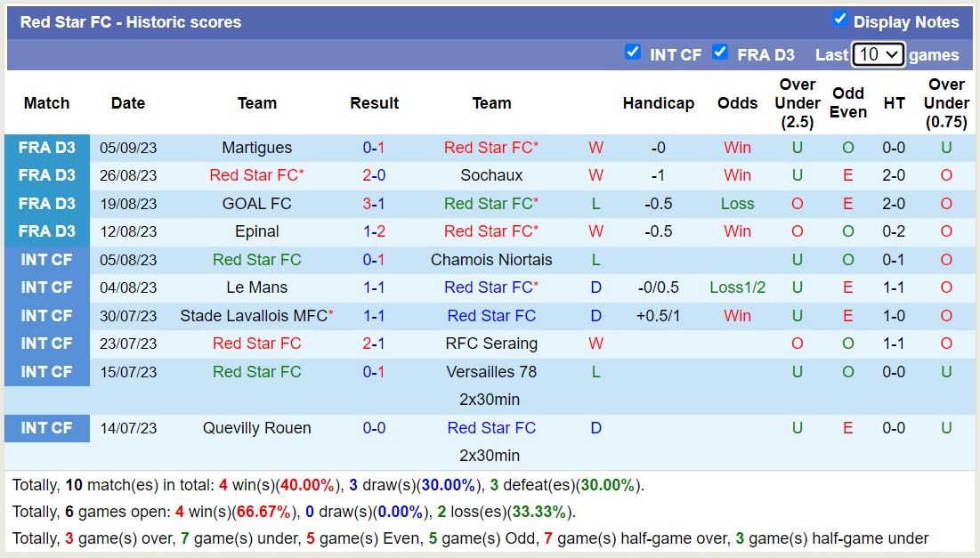980x558 pixels.
Task: Open GOAL FC team page
Action: click(x=256, y=203)
